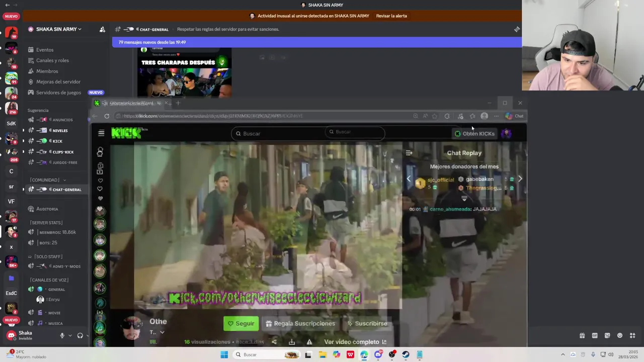644x362 pixels.
Task: Click the KICK logo
Action: click(x=126, y=133)
